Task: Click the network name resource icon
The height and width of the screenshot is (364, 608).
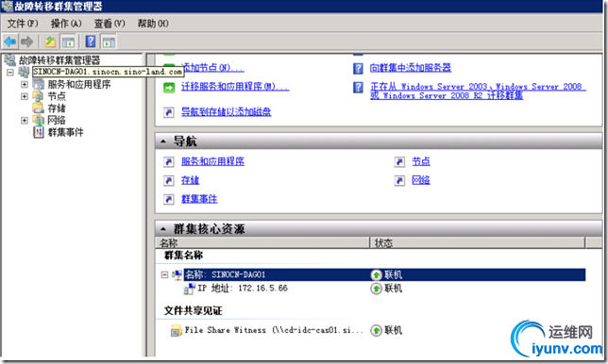Action: click(177, 275)
